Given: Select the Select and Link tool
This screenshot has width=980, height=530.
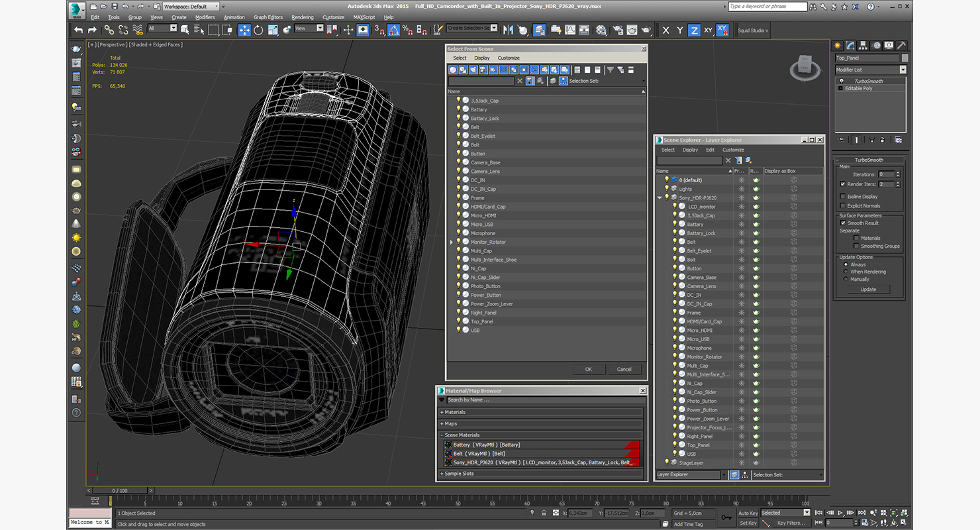Looking at the screenshot, I should tap(109, 30).
